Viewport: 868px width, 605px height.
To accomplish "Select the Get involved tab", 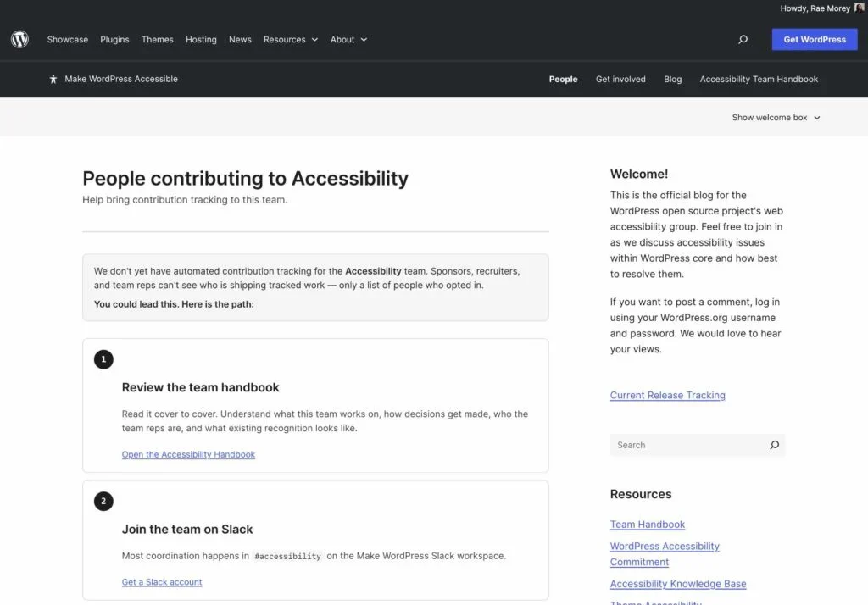I will coord(620,79).
